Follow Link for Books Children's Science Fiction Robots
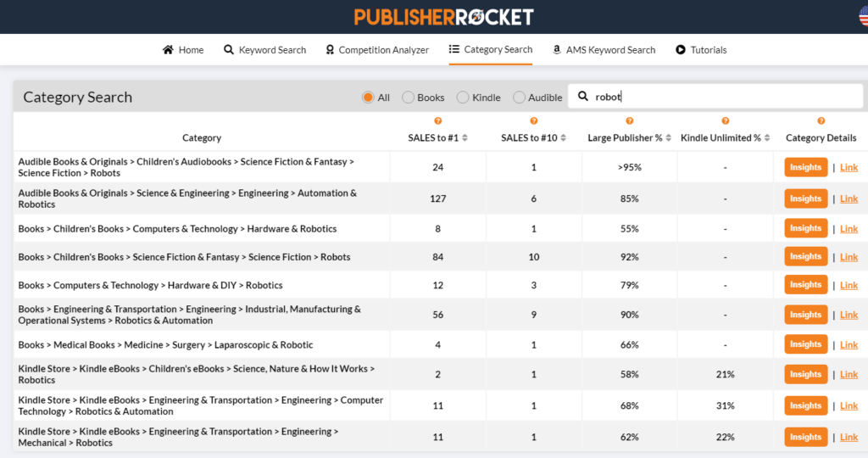Image resolution: width=868 pixels, height=458 pixels. tap(849, 257)
